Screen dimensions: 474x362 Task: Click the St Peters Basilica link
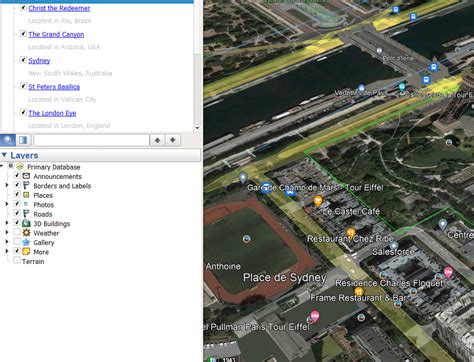point(54,87)
